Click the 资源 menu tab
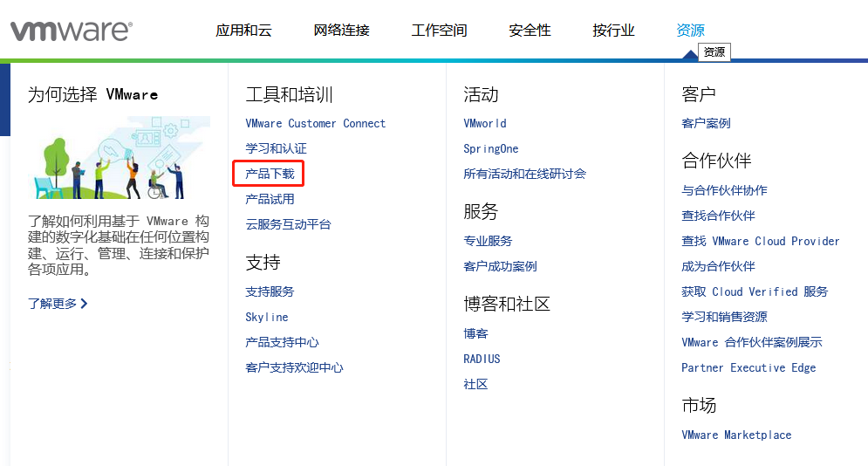The height and width of the screenshot is (466, 868). (x=690, y=31)
